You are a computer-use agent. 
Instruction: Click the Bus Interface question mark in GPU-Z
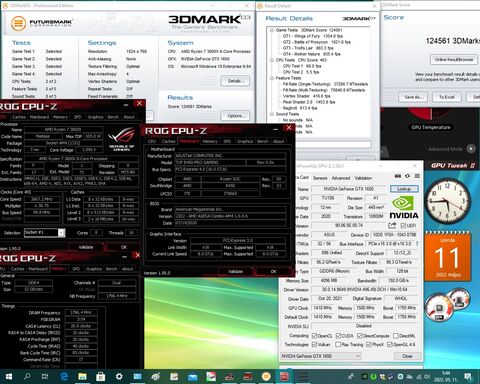tap(417, 244)
